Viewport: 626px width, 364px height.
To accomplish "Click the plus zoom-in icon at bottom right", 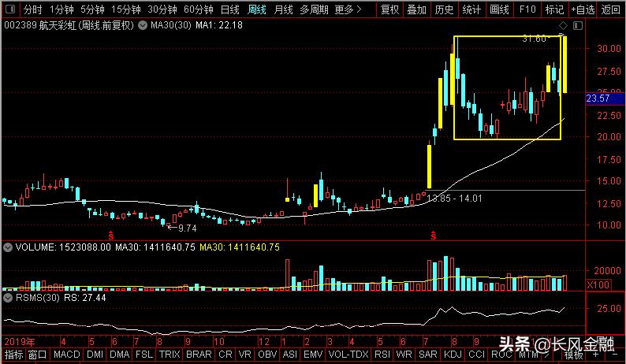I will click(x=596, y=355).
